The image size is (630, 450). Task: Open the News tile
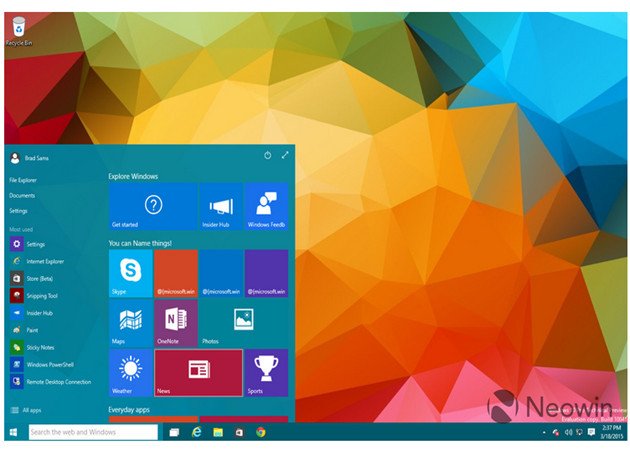coord(198,373)
